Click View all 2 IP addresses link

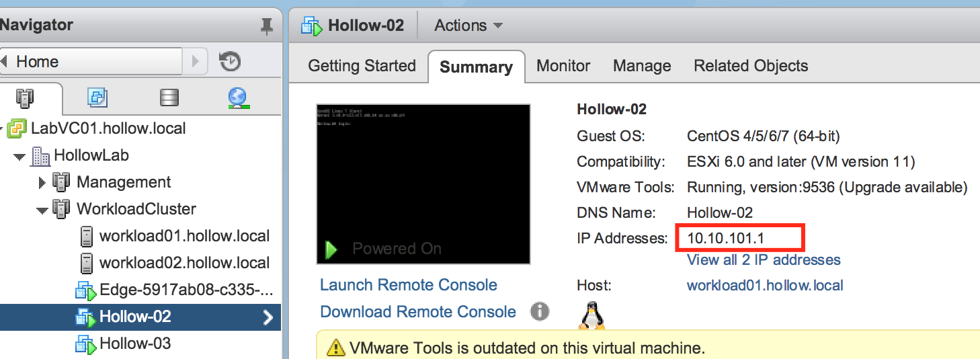click(764, 260)
